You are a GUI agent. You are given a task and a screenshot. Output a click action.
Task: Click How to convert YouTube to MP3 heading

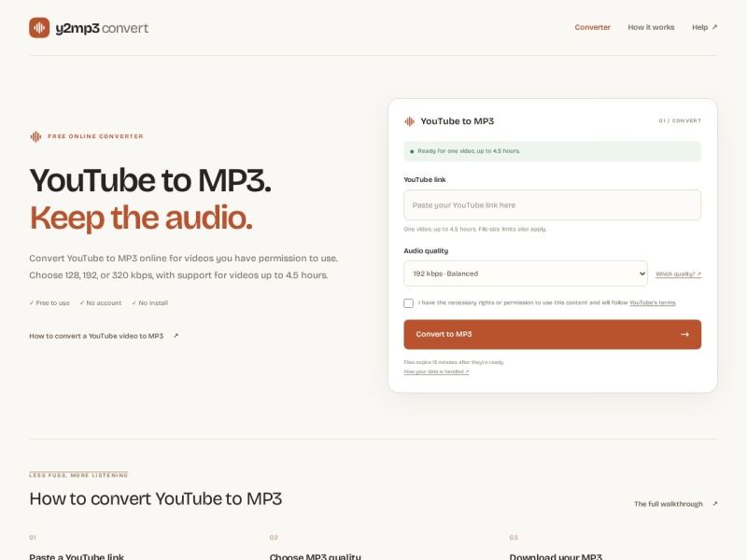pos(156,499)
